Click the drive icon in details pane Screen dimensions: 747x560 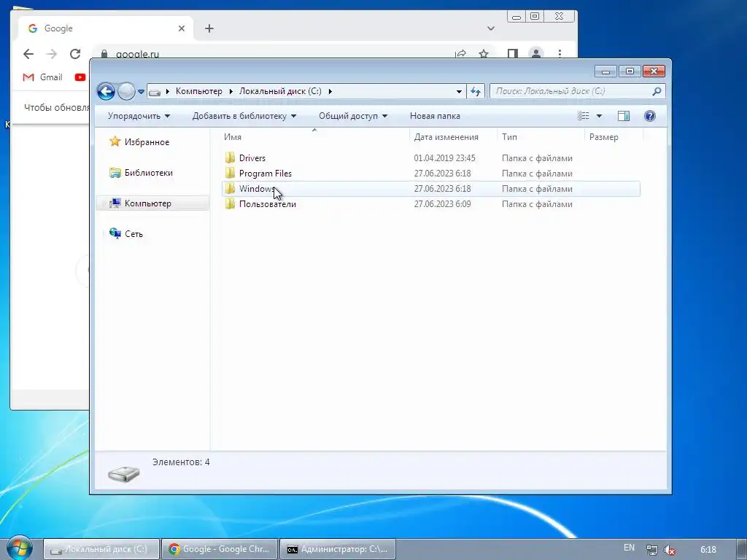click(124, 473)
